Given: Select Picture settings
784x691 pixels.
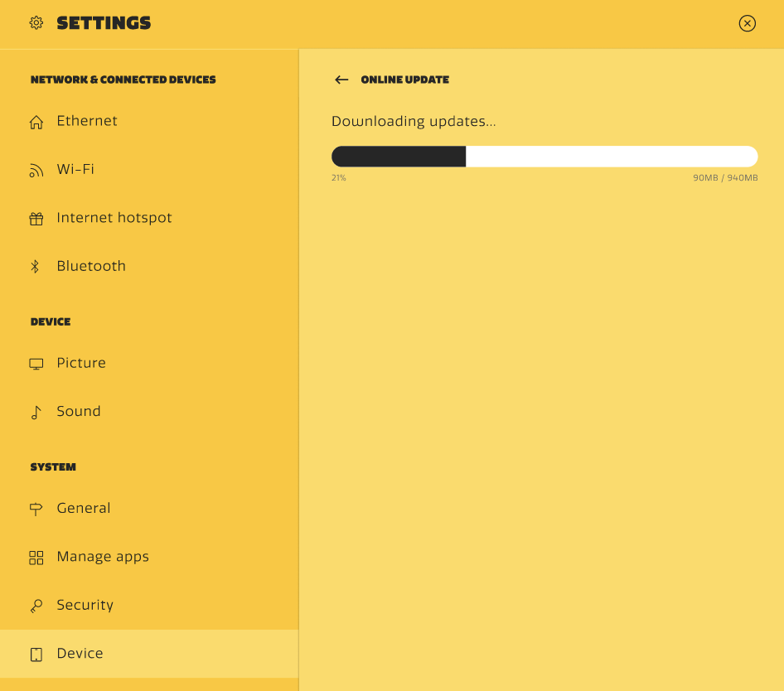Looking at the screenshot, I should point(149,363).
